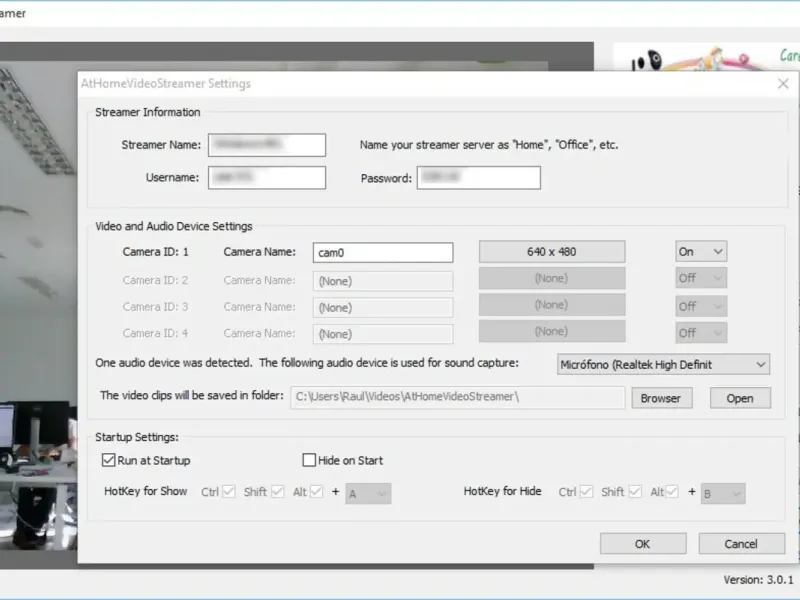Click the camera preview in main window
This screenshot has width=800, height=600.
tap(38, 306)
